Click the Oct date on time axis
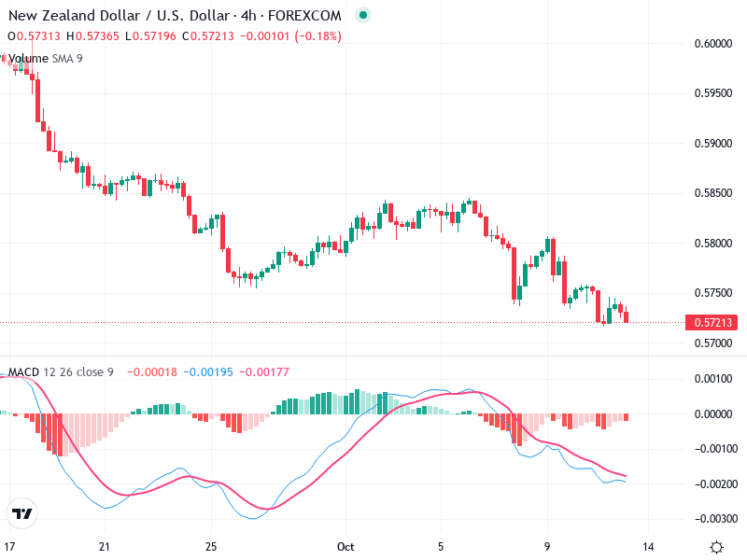The width and height of the screenshot is (747, 560). [x=346, y=546]
